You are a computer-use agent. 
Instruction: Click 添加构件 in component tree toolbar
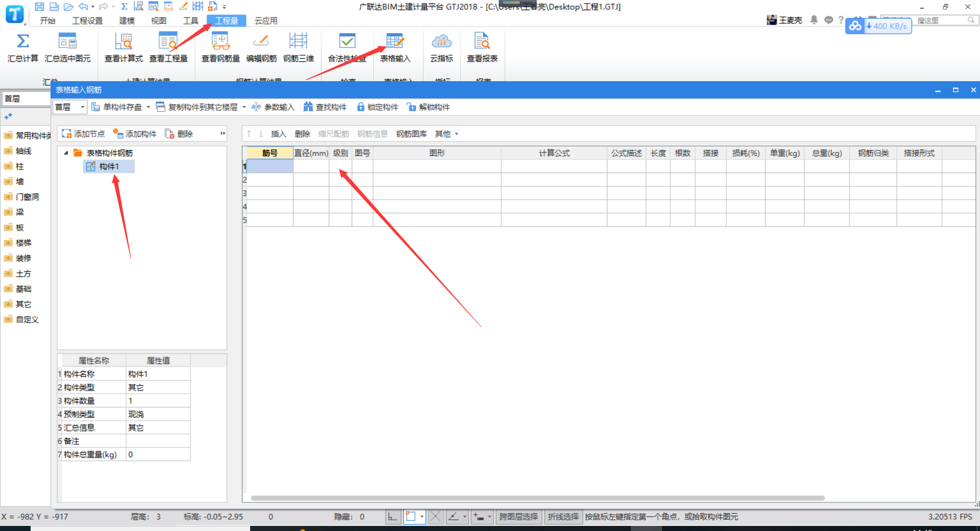[x=135, y=134]
